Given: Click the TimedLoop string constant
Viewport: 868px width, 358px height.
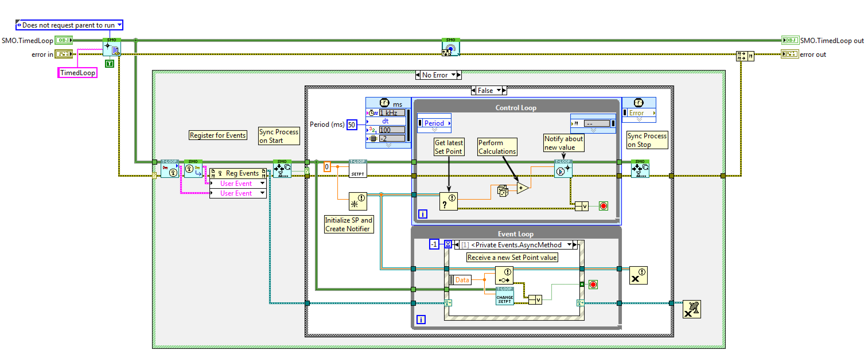Looking at the screenshot, I should tap(77, 73).
